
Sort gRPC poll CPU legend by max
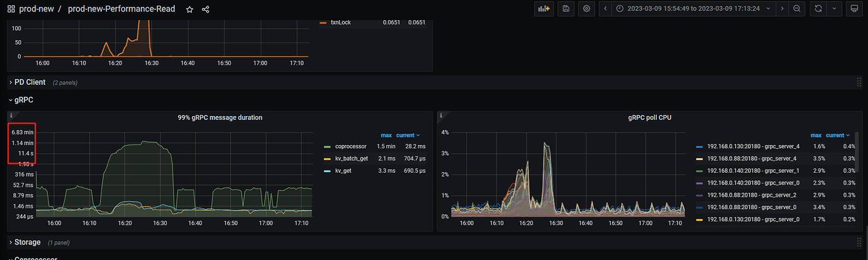816,135
